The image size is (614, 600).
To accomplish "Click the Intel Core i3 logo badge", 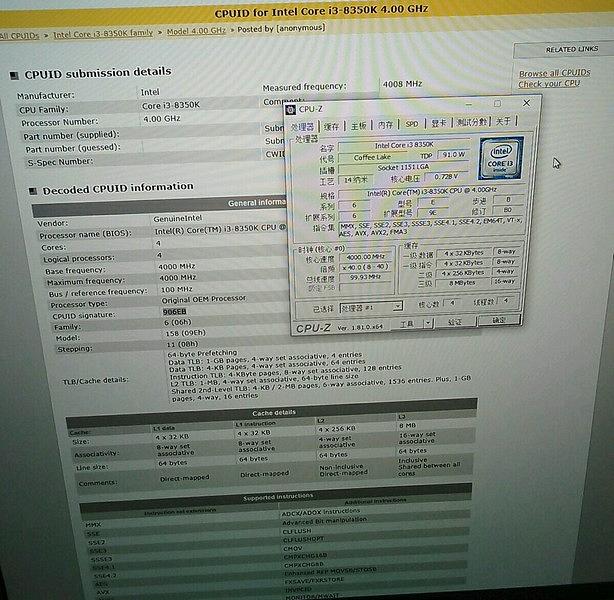I will point(501,158).
